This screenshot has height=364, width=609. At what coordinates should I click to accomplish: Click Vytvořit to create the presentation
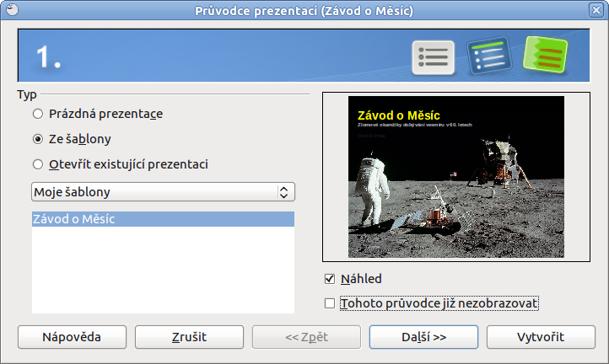pos(541,336)
